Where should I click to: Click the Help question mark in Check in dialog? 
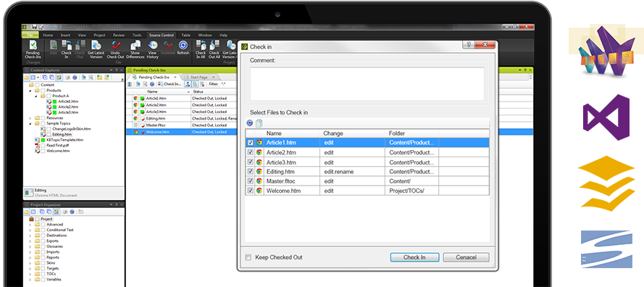[469, 45]
